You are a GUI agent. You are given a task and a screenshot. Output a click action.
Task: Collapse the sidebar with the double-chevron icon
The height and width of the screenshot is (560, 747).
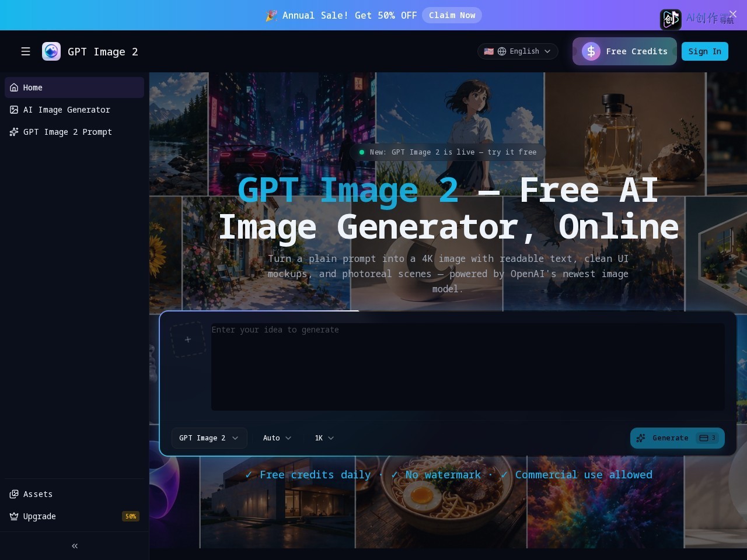pyautogui.click(x=75, y=546)
